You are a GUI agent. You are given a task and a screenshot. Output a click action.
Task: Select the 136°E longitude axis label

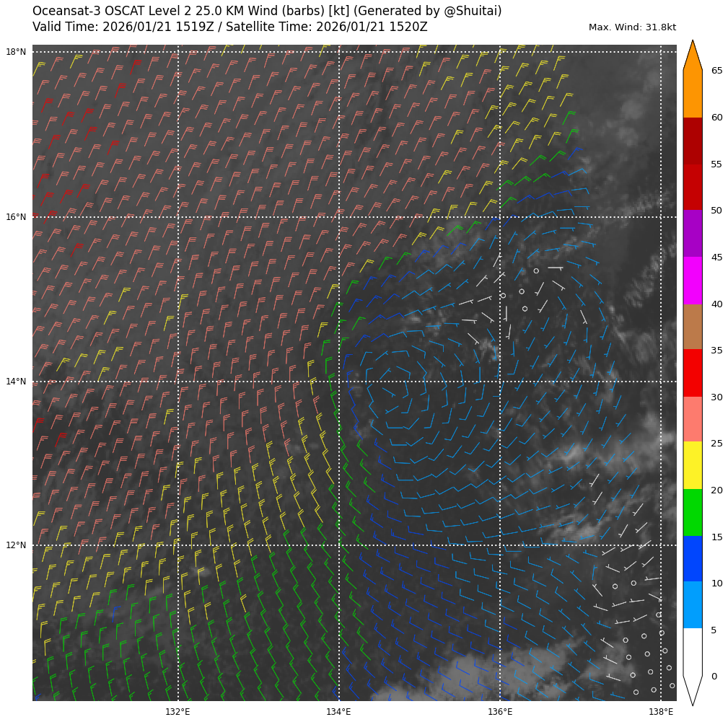499,712
